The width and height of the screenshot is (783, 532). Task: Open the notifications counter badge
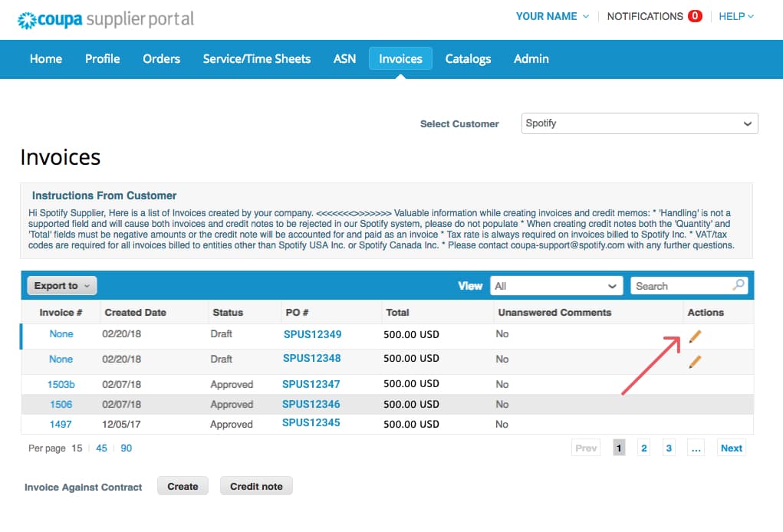pyautogui.click(x=695, y=16)
